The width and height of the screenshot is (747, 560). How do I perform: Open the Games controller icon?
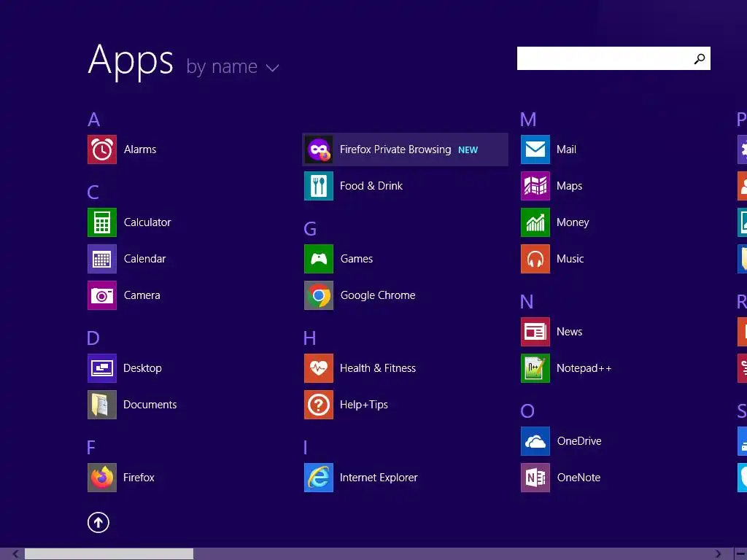coord(319,259)
